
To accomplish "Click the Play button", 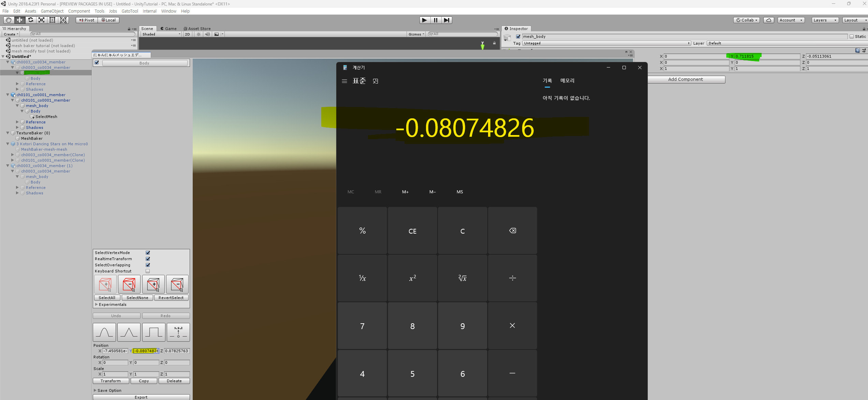I will tap(424, 20).
